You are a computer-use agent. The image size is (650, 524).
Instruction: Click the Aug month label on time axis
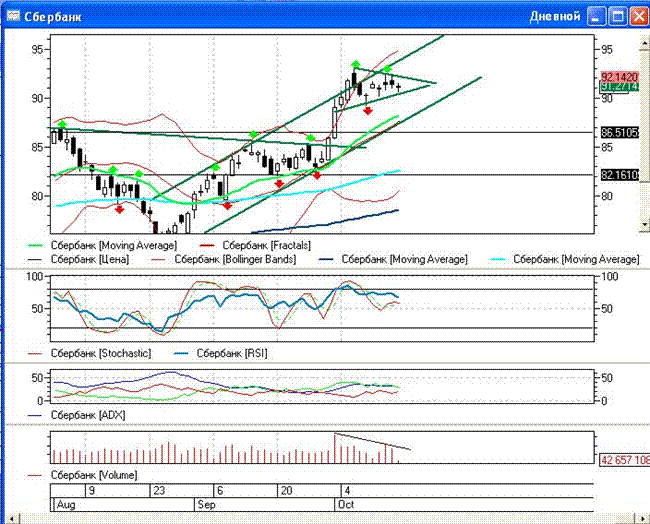click(x=66, y=505)
